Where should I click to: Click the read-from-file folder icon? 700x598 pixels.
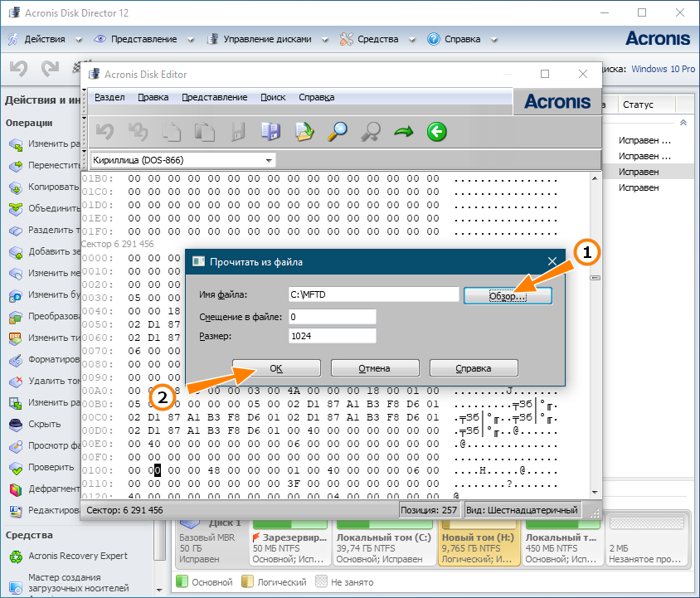point(304,131)
